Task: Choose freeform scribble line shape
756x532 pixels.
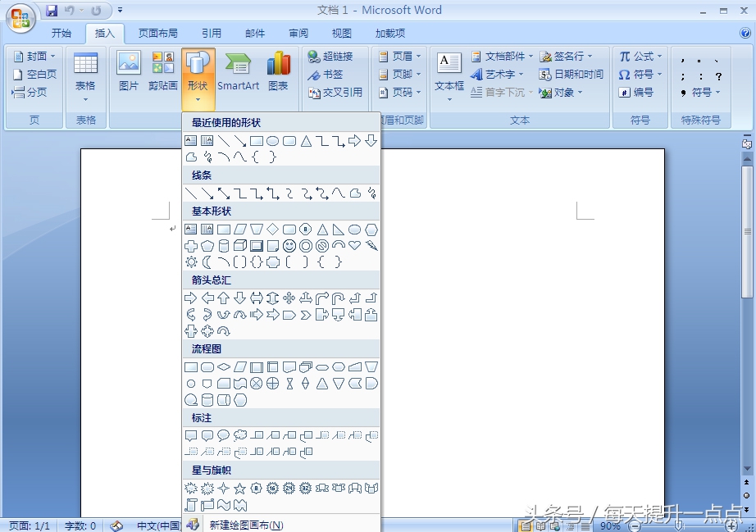Action: coord(371,193)
